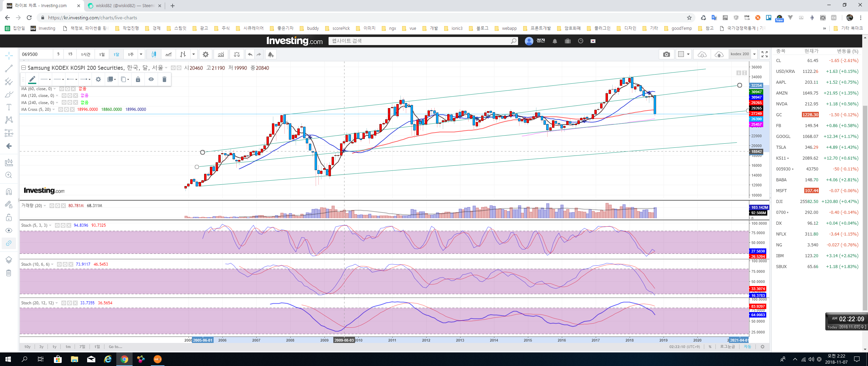Delete the selected drawing with trash icon
The image size is (868, 366).
tap(164, 79)
